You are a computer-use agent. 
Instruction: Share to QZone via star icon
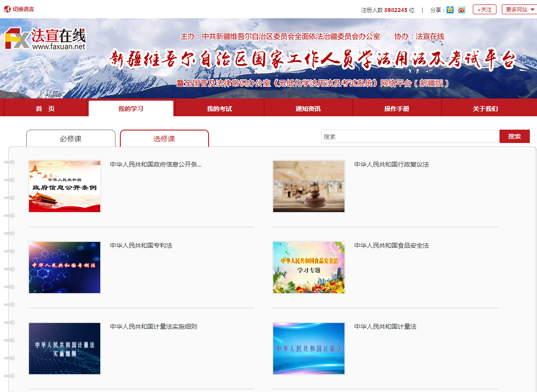pos(450,10)
